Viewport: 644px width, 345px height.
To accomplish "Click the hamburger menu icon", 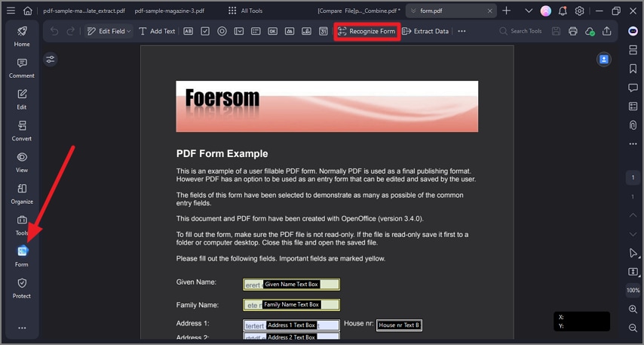I will (x=11, y=11).
